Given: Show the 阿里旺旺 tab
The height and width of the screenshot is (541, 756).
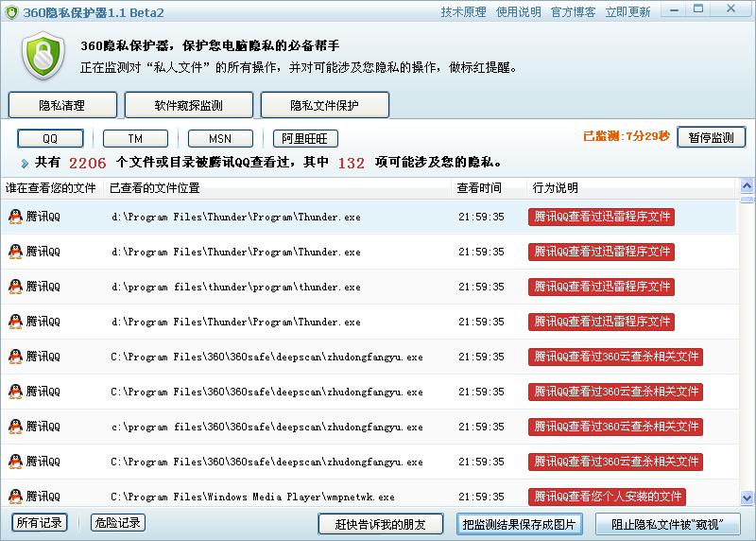Looking at the screenshot, I should point(304,138).
